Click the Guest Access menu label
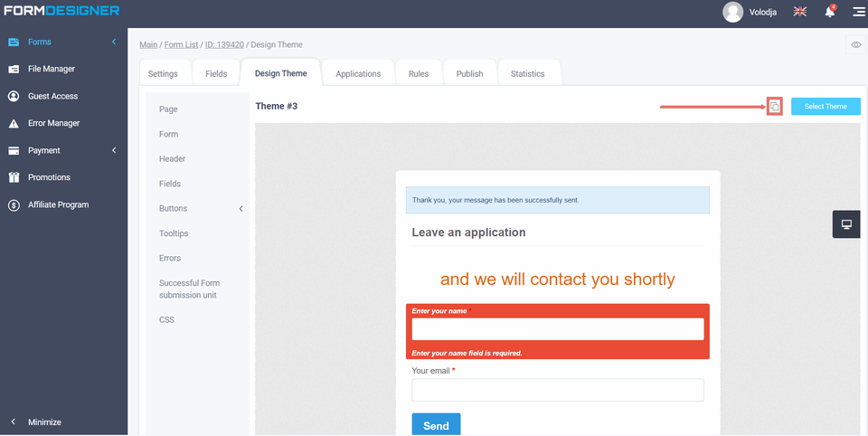 tap(53, 97)
